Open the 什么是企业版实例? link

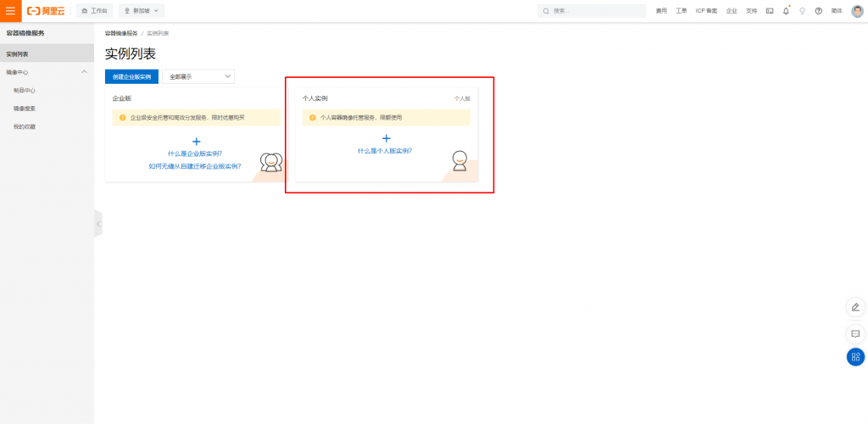pyautogui.click(x=195, y=153)
